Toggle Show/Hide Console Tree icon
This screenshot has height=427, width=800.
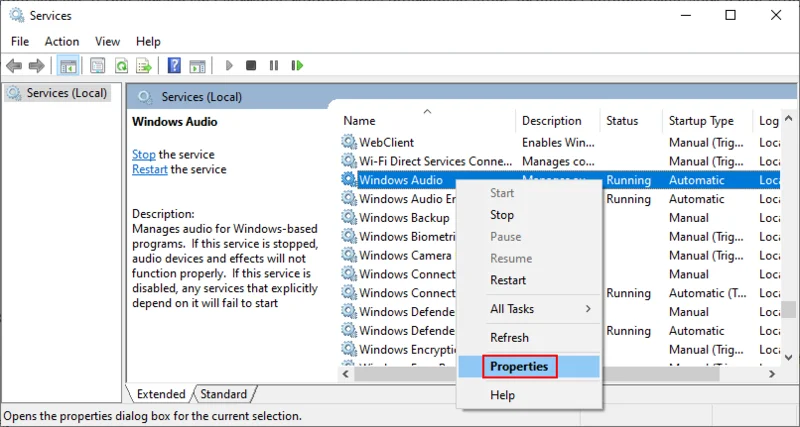pyautogui.click(x=68, y=65)
